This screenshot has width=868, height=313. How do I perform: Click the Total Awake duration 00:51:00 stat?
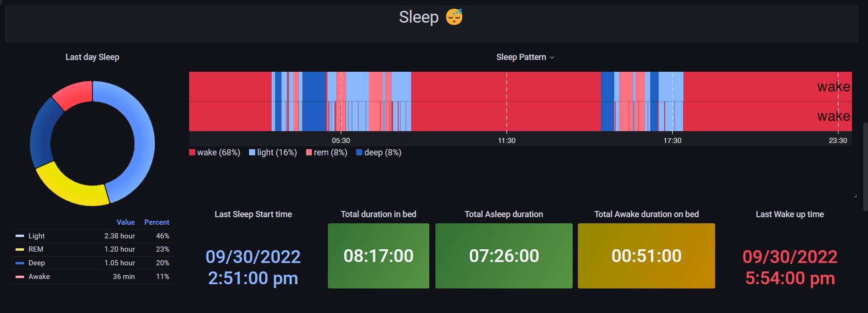point(646,256)
